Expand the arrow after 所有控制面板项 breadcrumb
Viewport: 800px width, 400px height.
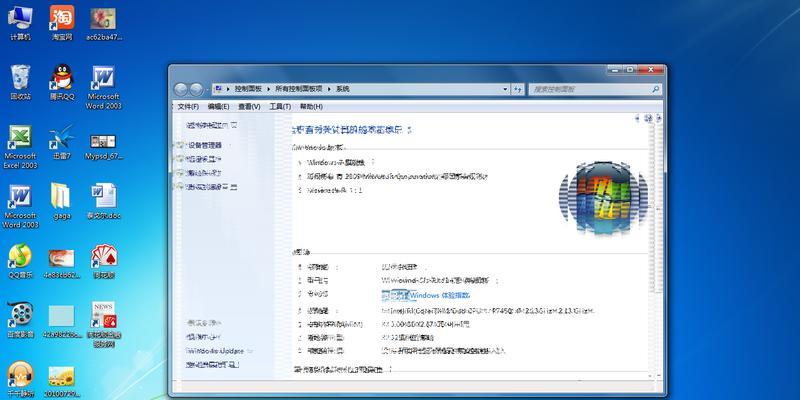point(330,89)
